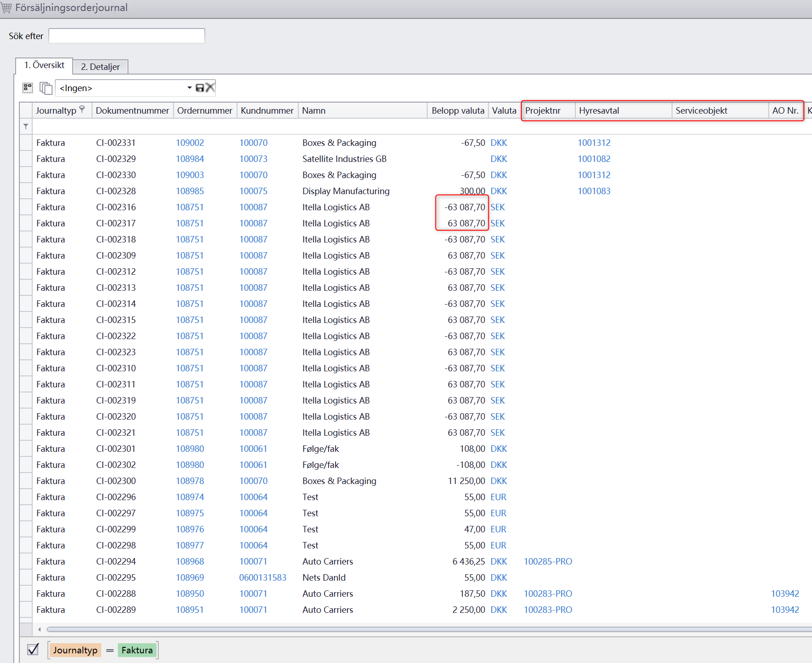Open order number 108950 link

click(190, 594)
